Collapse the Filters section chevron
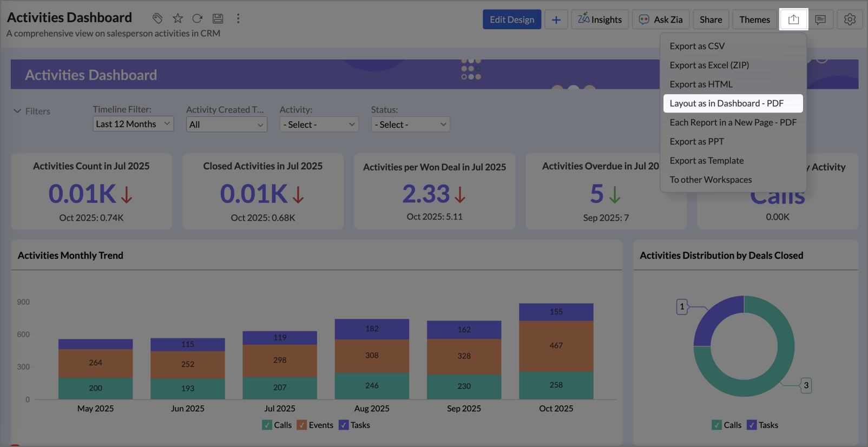The image size is (868, 447). point(17,111)
